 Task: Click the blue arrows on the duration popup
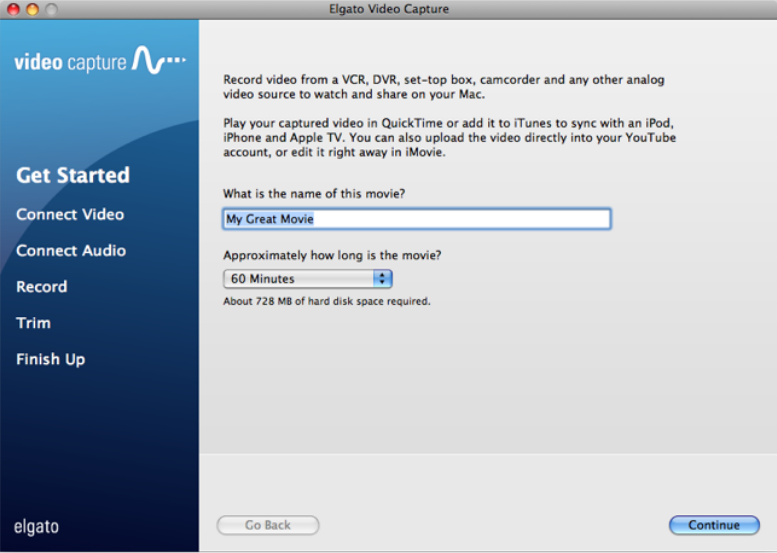point(382,279)
